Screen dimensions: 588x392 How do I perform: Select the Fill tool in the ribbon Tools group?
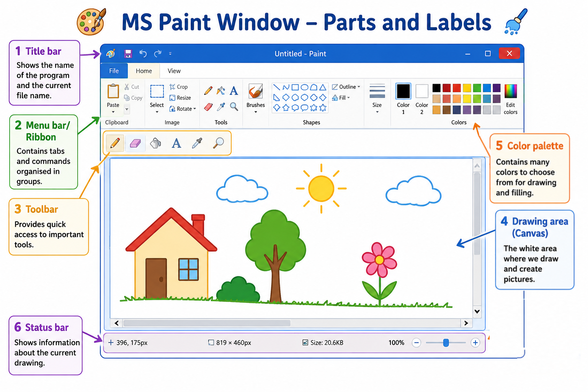(x=221, y=91)
